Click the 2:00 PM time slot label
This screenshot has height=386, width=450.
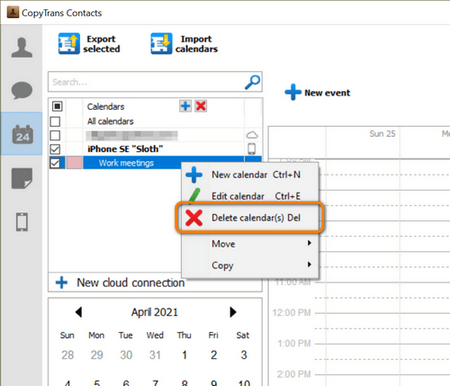click(x=294, y=374)
